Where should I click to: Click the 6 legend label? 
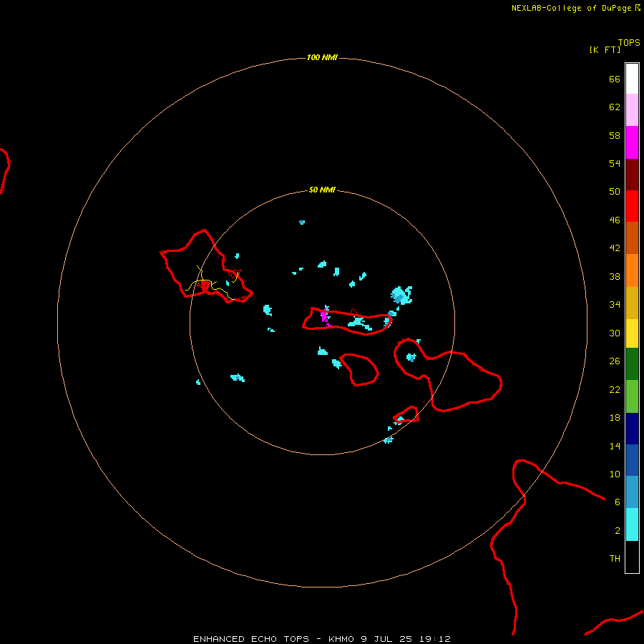pyautogui.click(x=618, y=502)
